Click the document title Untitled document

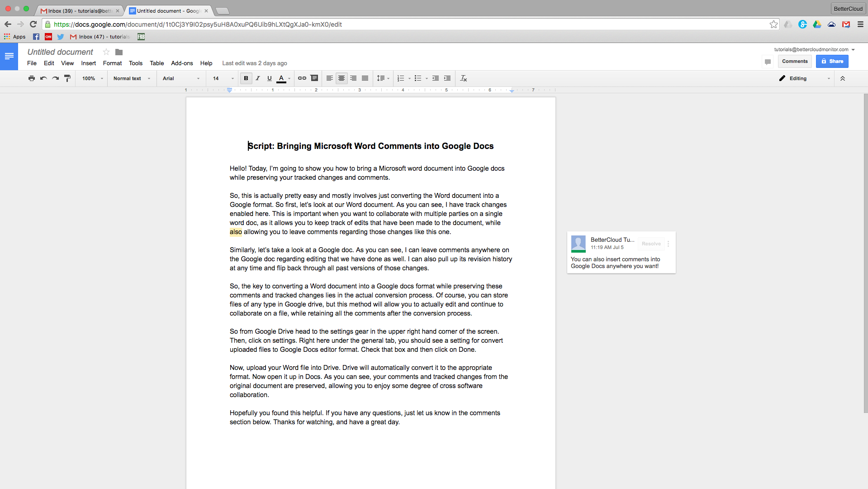60,52
